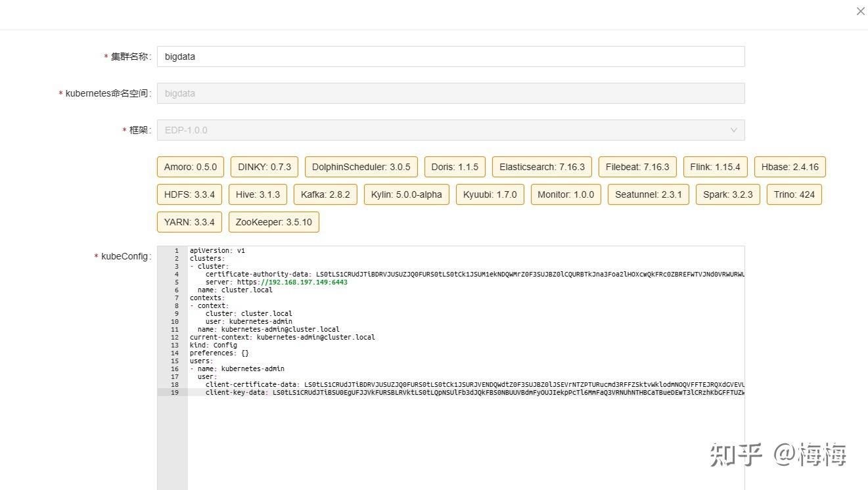
Task: Select the Doris: 1.1.5 tag
Action: (x=455, y=167)
